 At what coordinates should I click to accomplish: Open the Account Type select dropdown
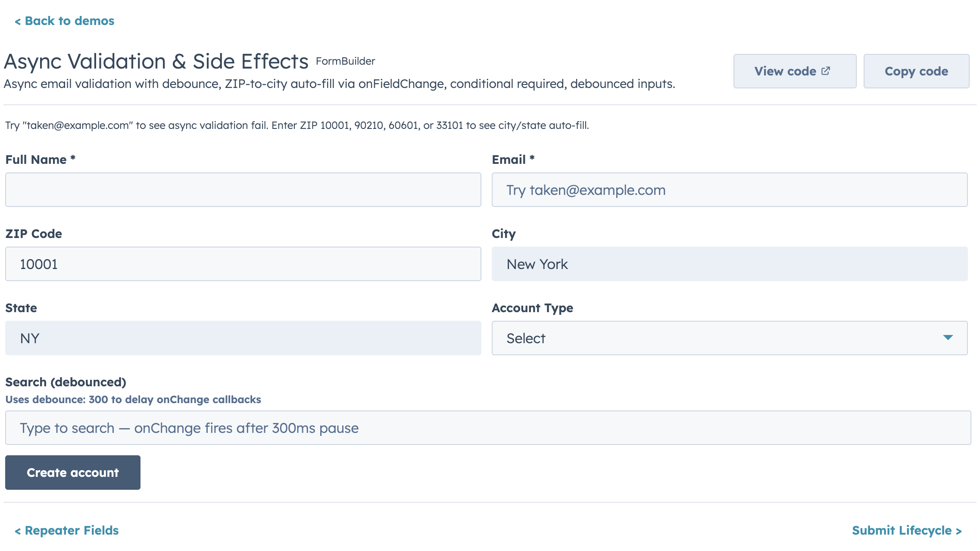(x=729, y=338)
